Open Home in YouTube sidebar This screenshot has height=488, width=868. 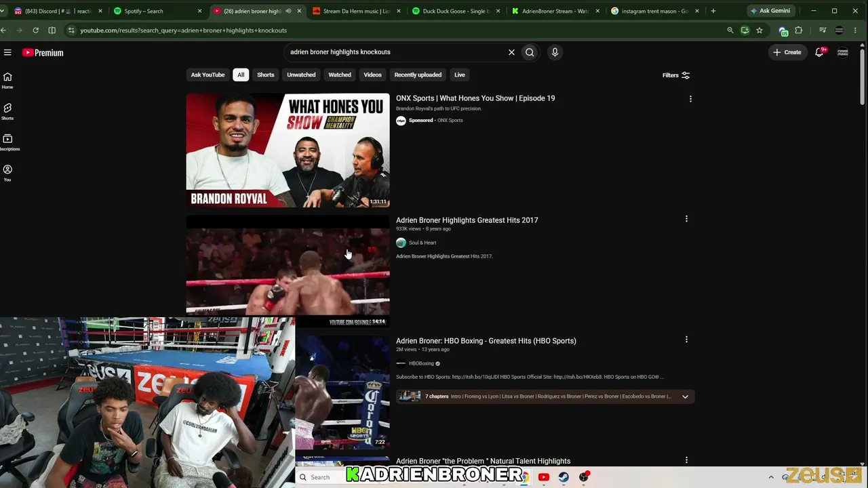coord(7,80)
